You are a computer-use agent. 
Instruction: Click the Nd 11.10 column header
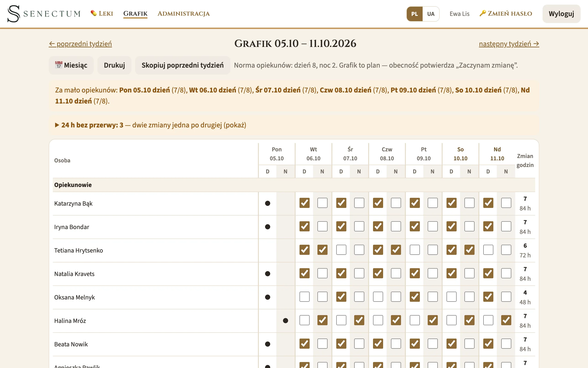[497, 154]
